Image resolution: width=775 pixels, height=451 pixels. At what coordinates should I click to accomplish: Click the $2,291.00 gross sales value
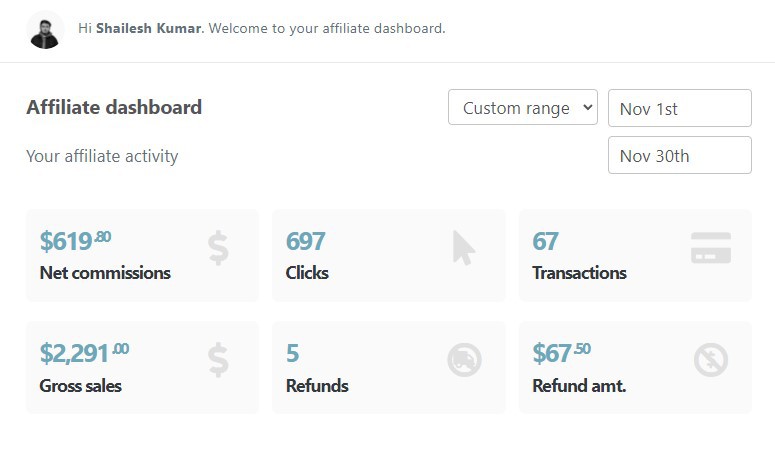[x=84, y=353]
